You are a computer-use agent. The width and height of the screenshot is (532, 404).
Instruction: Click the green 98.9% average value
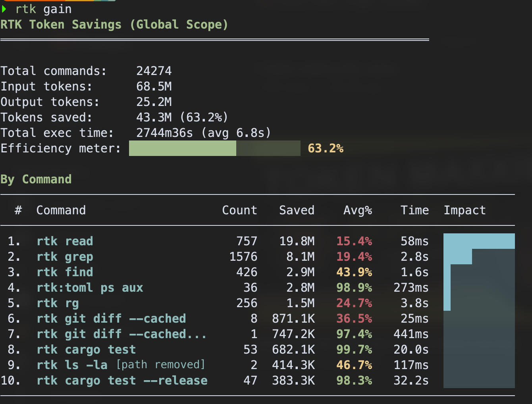(x=354, y=288)
